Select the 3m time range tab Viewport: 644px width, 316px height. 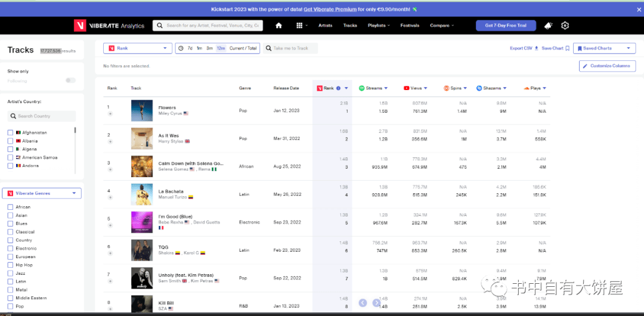[209, 48]
